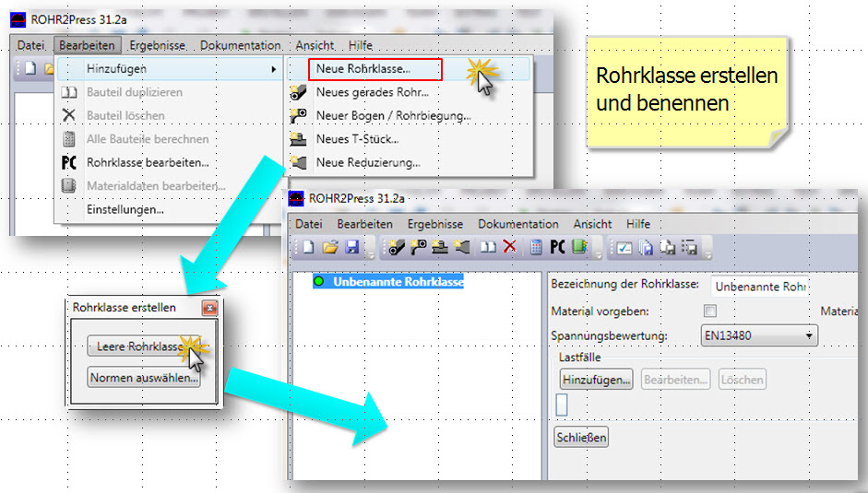Select Neue Reduzierung... submenu entry
The width and height of the screenshot is (868, 493).
tap(410, 162)
